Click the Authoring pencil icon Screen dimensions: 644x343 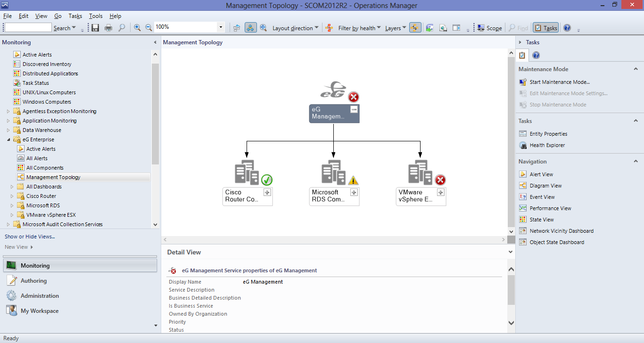pos(11,281)
